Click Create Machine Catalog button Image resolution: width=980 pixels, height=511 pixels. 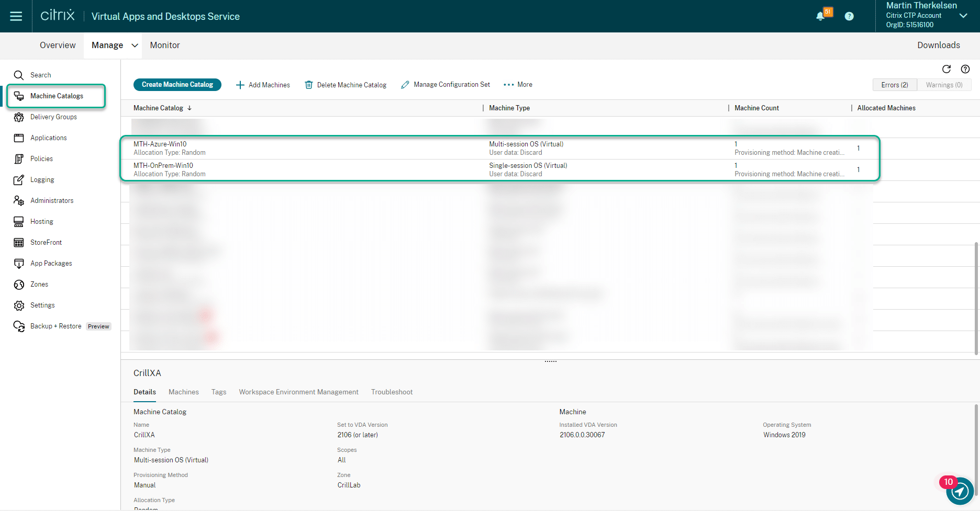click(x=177, y=85)
